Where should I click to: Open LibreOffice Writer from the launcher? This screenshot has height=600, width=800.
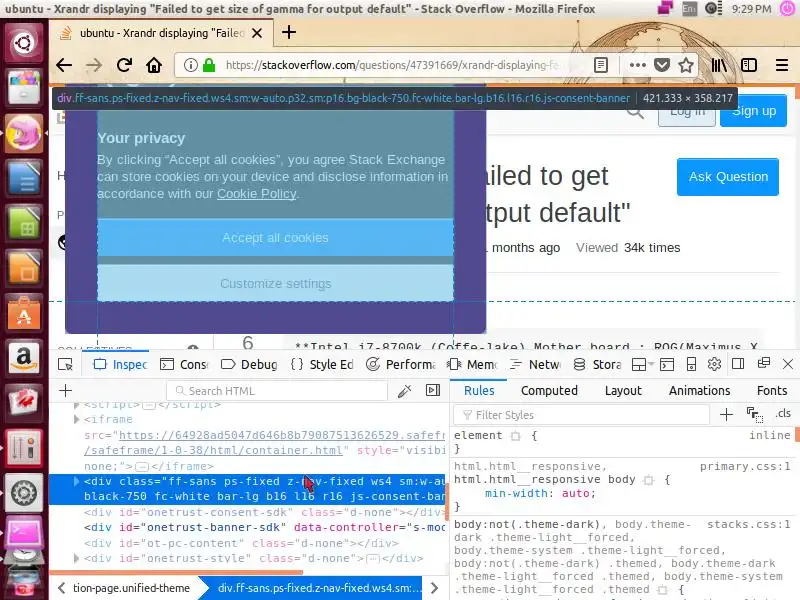(x=23, y=177)
